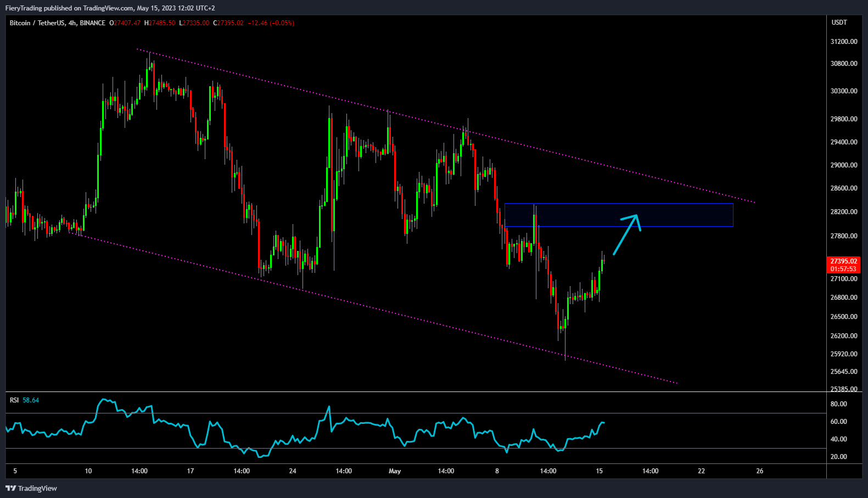Image resolution: width=868 pixels, height=498 pixels.
Task: Click the 27800.00 price axis label
Action: [x=844, y=236]
